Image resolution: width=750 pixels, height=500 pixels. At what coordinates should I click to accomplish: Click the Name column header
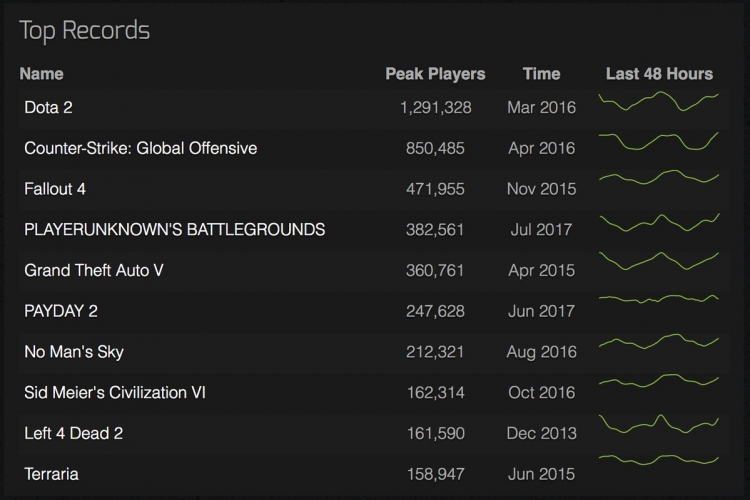(42, 74)
